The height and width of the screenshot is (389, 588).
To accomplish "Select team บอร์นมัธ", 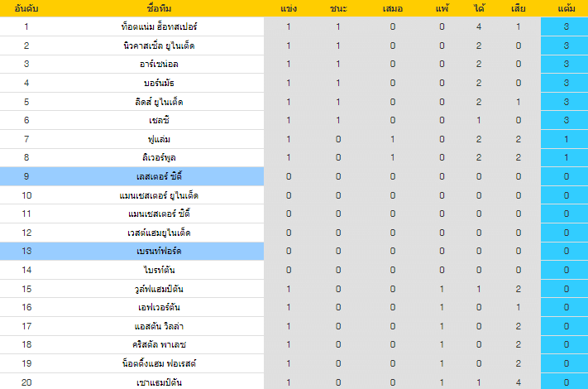I will (x=159, y=83).
